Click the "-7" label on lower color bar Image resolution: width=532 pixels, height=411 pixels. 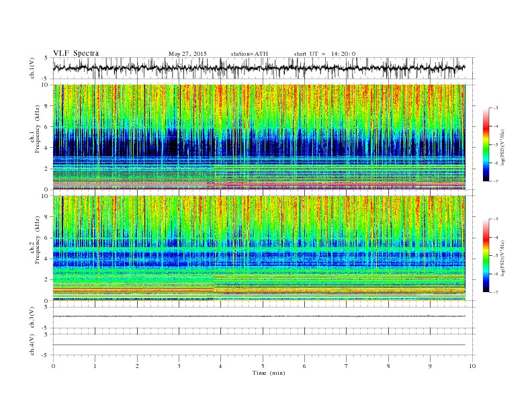(x=495, y=292)
